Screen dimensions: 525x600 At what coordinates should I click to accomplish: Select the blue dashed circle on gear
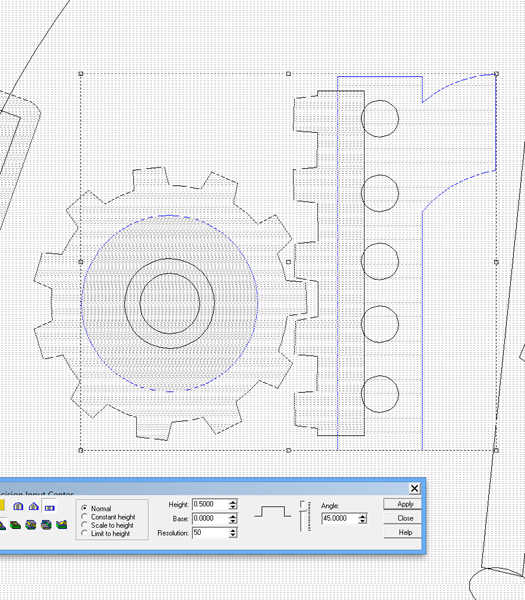click(170, 303)
